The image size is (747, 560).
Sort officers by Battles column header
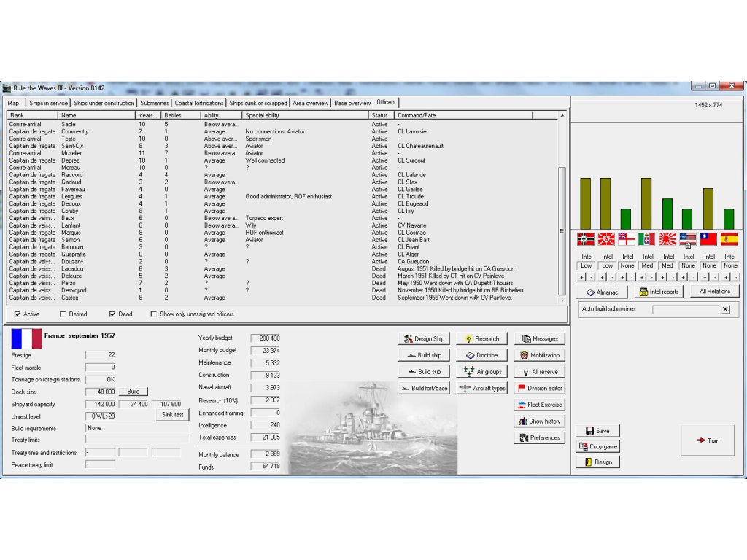coord(180,115)
